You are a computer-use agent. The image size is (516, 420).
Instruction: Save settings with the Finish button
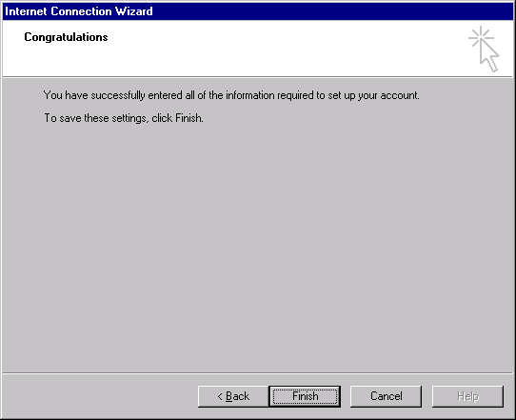305,396
